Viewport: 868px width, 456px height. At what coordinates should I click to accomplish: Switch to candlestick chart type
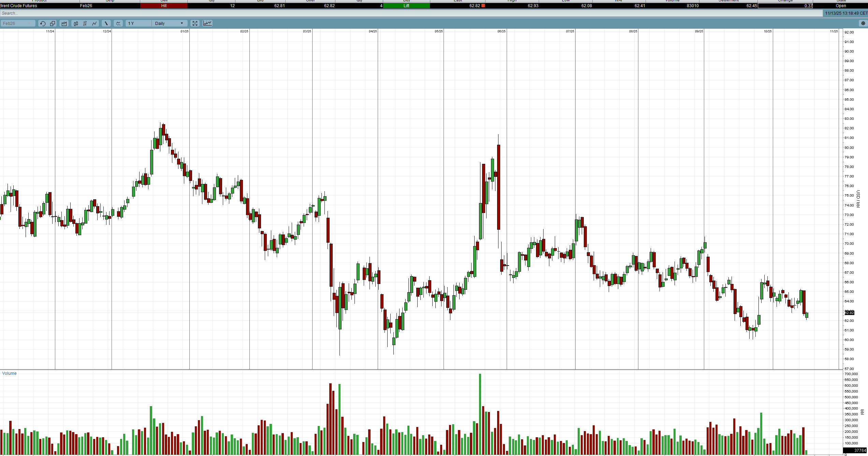pyautogui.click(x=76, y=24)
